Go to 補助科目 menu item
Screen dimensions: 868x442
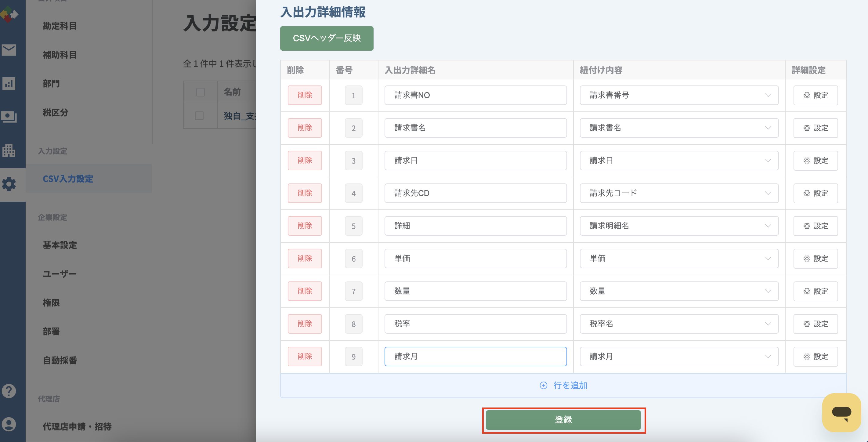click(x=60, y=55)
